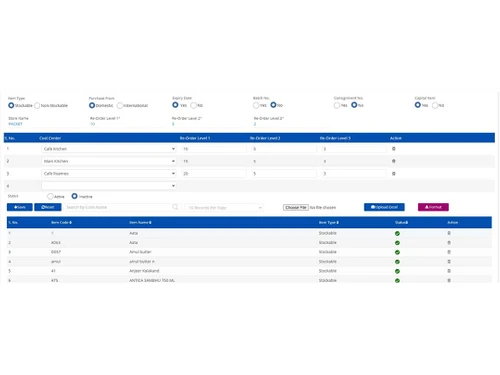
Task: Click the search magnifier icon
Action: pyautogui.click(x=175, y=207)
